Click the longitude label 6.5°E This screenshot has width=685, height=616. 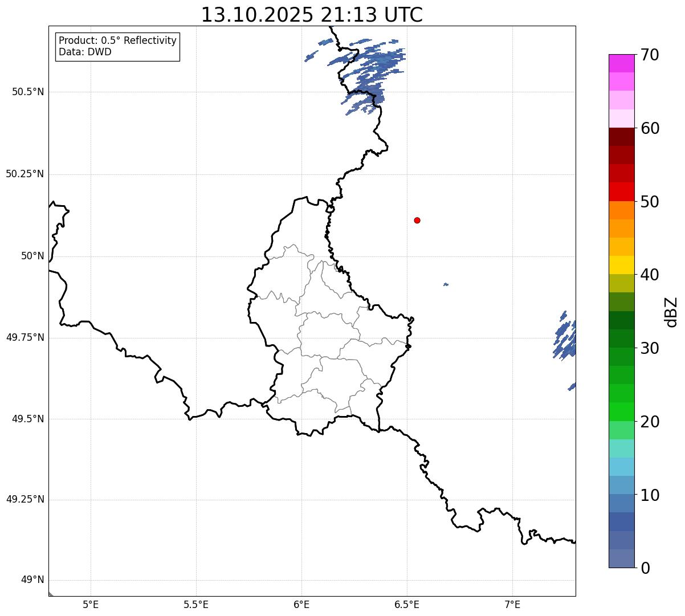pyautogui.click(x=407, y=605)
